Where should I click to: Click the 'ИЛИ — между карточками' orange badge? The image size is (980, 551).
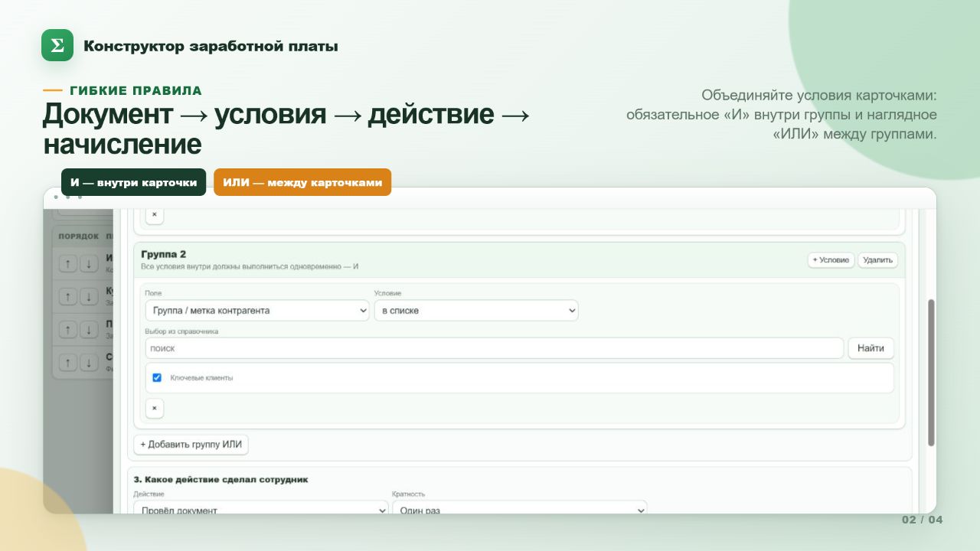point(302,182)
